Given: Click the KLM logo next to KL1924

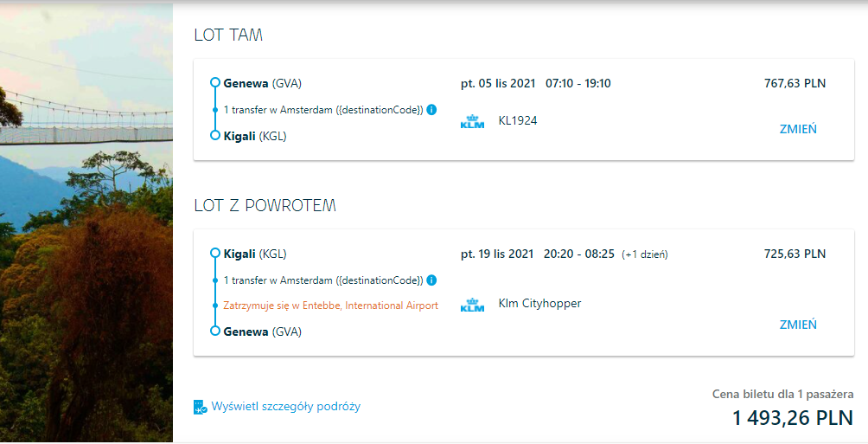Looking at the screenshot, I should pos(472,121).
